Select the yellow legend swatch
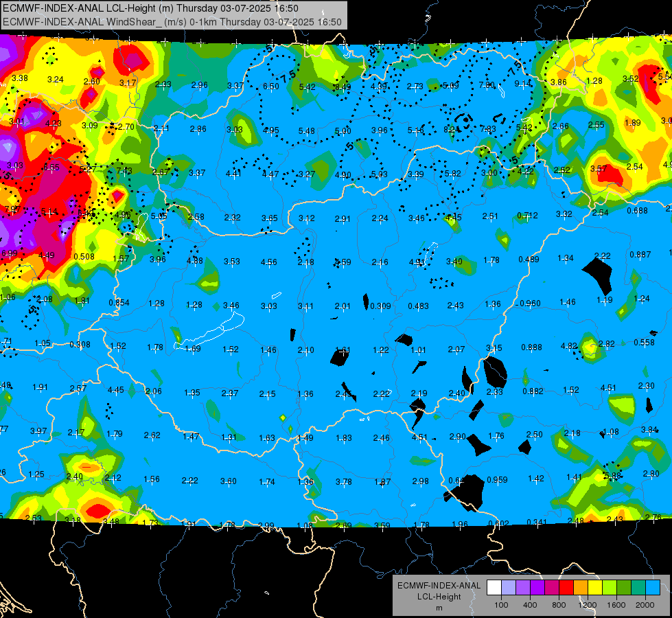The height and width of the screenshot is (618, 672). pyautogui.click(x=595, y=588)
